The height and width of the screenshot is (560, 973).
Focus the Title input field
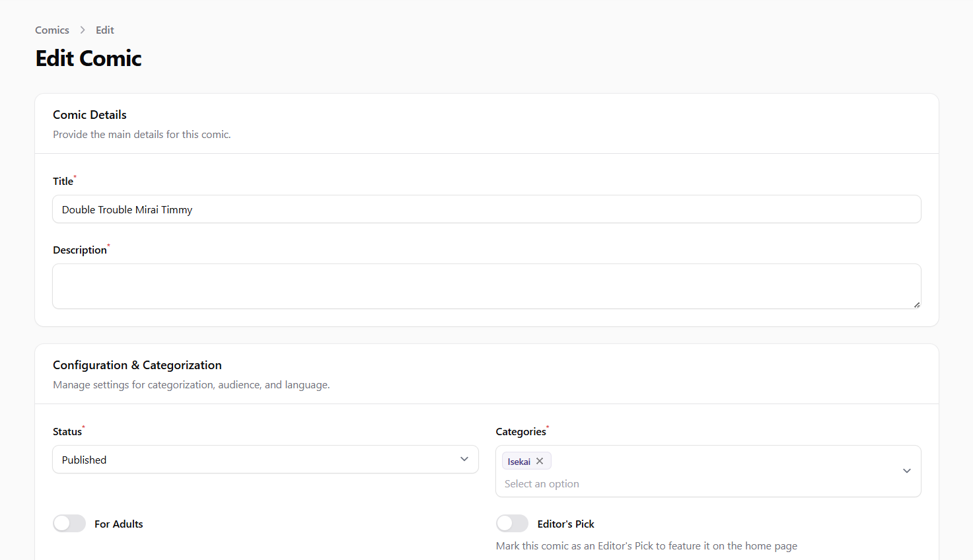[x=486, y=209]
